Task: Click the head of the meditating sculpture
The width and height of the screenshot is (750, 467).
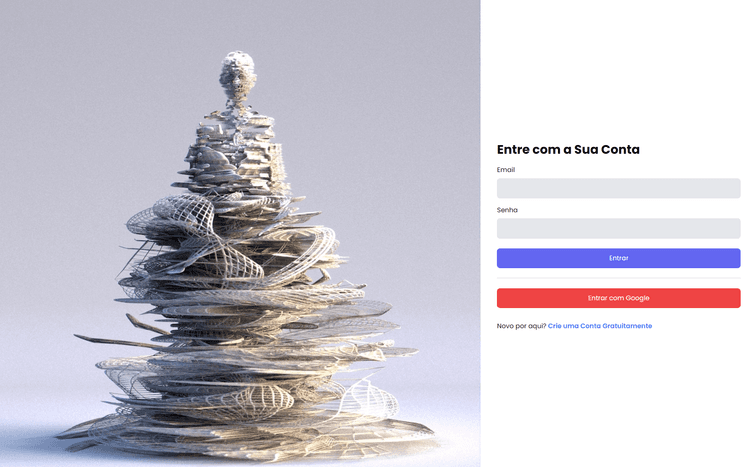Action: click(x=237, y=72)
